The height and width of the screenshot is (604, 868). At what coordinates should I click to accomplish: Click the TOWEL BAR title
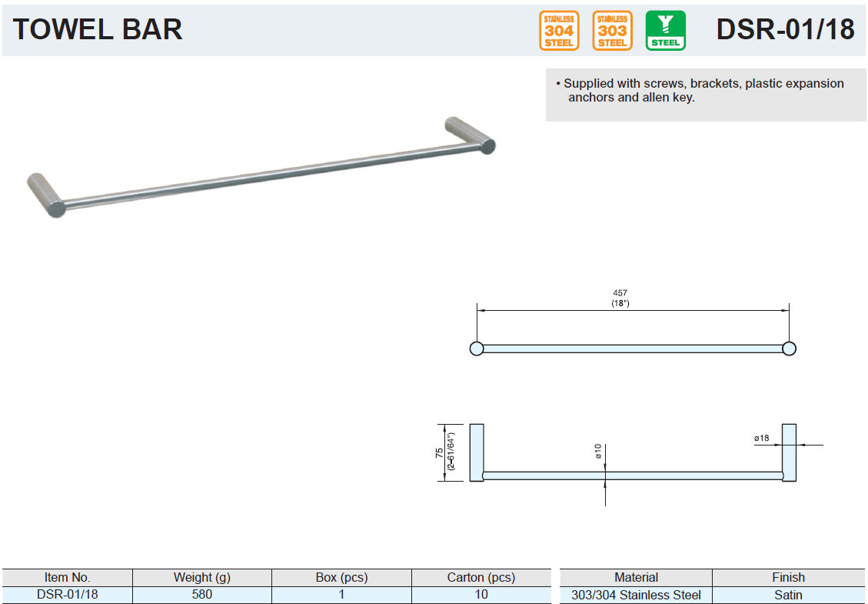(x=98, y=29)
